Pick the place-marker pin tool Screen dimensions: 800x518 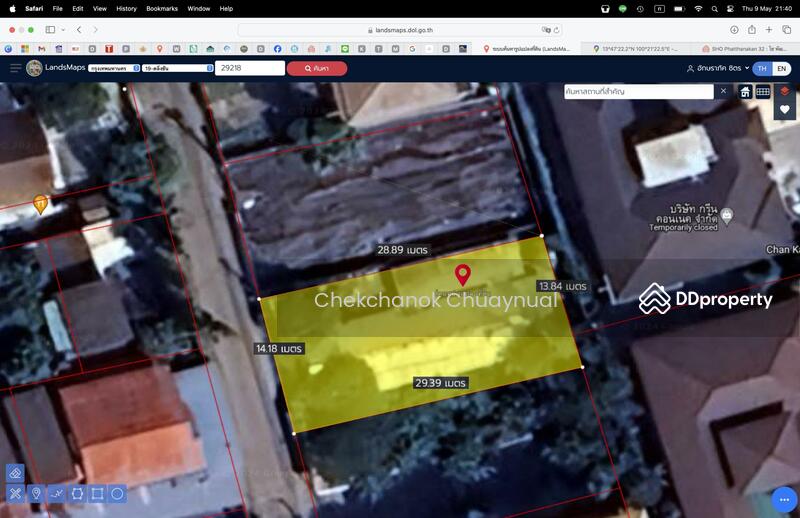coord(36,494)
